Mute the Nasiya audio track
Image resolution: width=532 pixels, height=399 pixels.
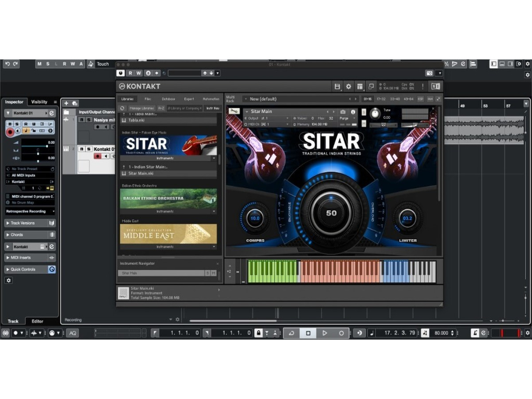click(x=82, y=120)
